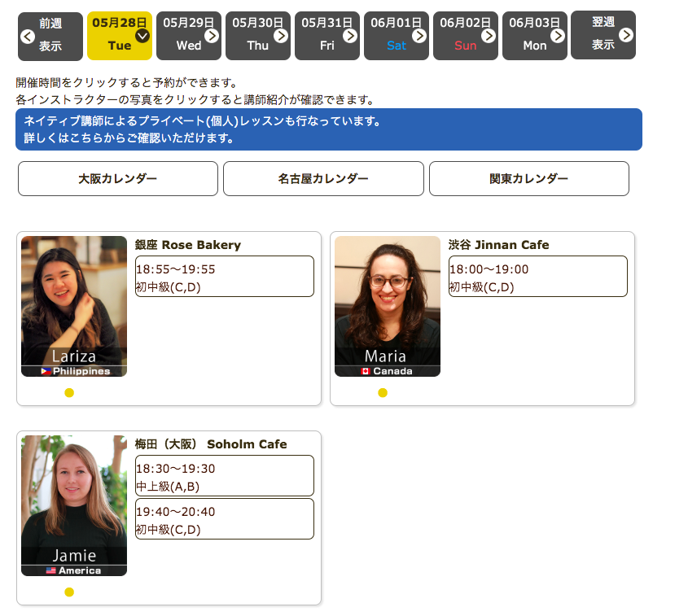688x616 pixels.
Task: Open the 05月31日 Fri schedule
Action: pyautogui.click(x=326, y=36)
